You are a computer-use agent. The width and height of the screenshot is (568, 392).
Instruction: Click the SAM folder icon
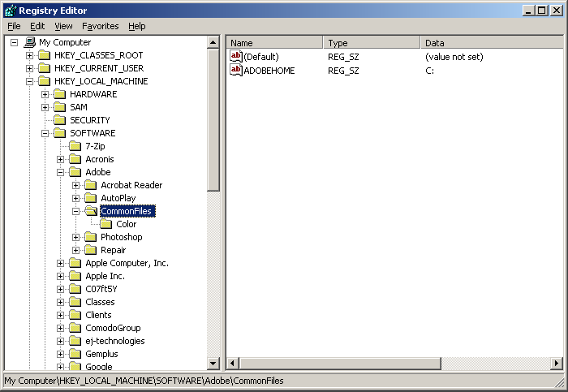(60, 107)
